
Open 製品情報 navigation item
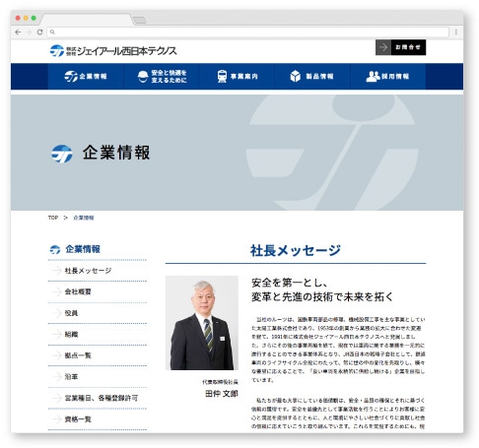[x=312, y=77]
